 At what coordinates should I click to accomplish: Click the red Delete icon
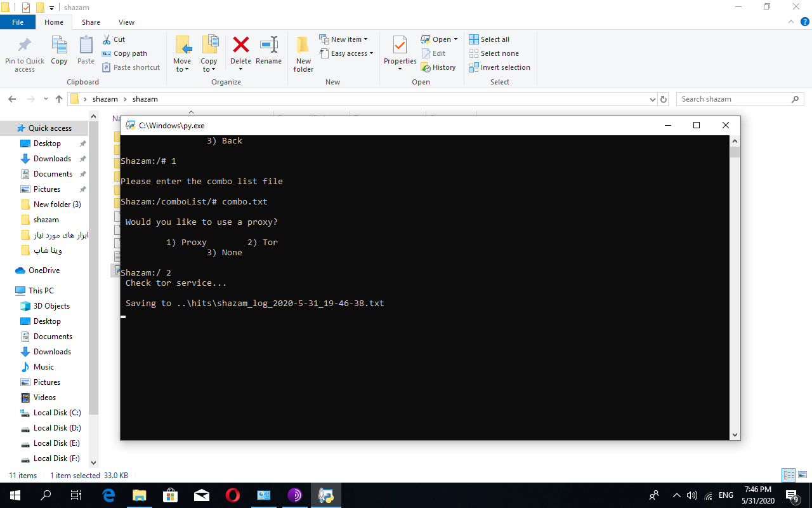pos(241,44)
